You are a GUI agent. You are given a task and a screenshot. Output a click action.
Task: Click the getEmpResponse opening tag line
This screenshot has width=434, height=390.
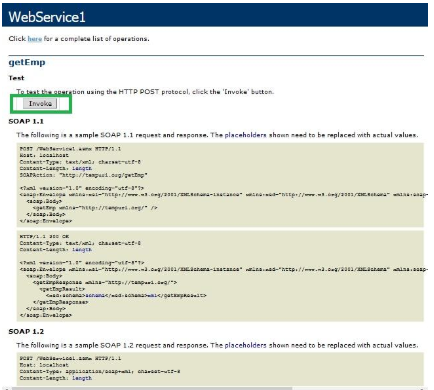coord(105,282)
